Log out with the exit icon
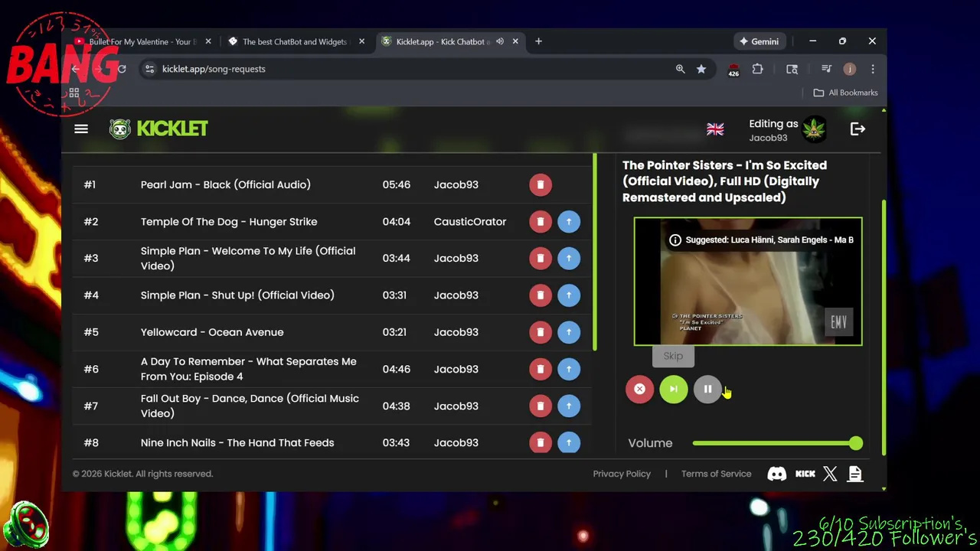The image size is (980, 551). coord(857,129)
